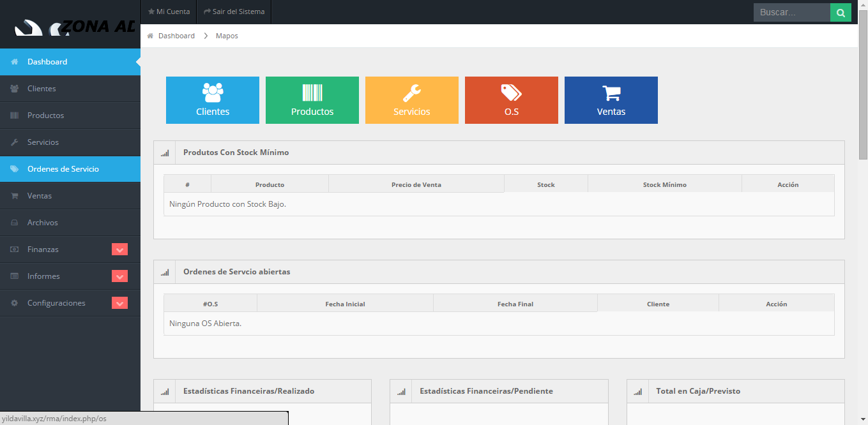Click the green search magnifier button

click(x=841, y=11)
